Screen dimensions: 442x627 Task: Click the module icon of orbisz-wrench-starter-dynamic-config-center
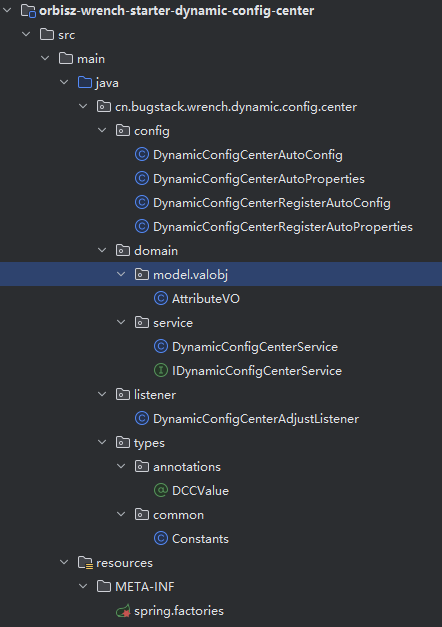point(28,10)
